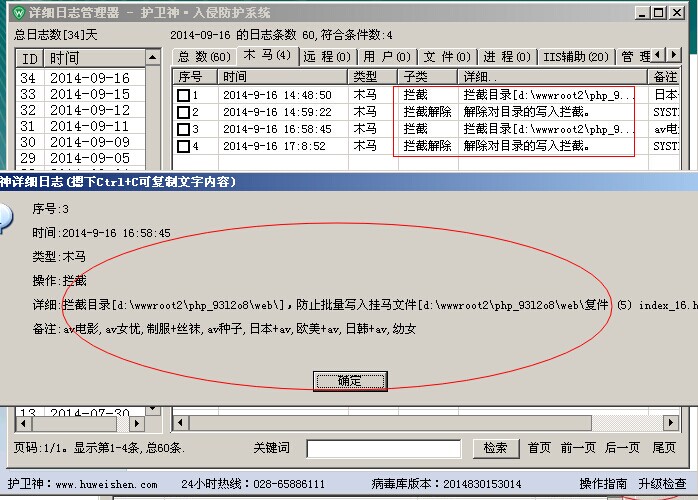This screenshot has width=698, height=500.
Task: Click the 关键词 keyword input field
Action: coord(383,449)
